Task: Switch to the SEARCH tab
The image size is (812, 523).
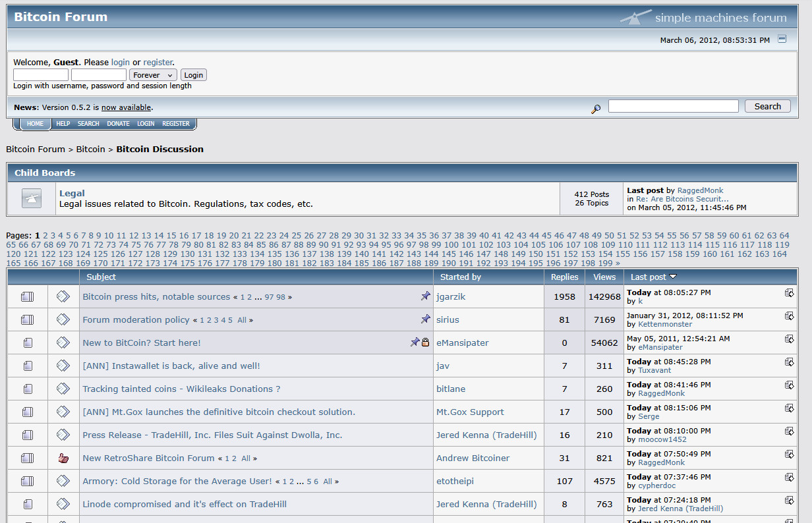Action: pyautogui.click(x=88, y=123)
